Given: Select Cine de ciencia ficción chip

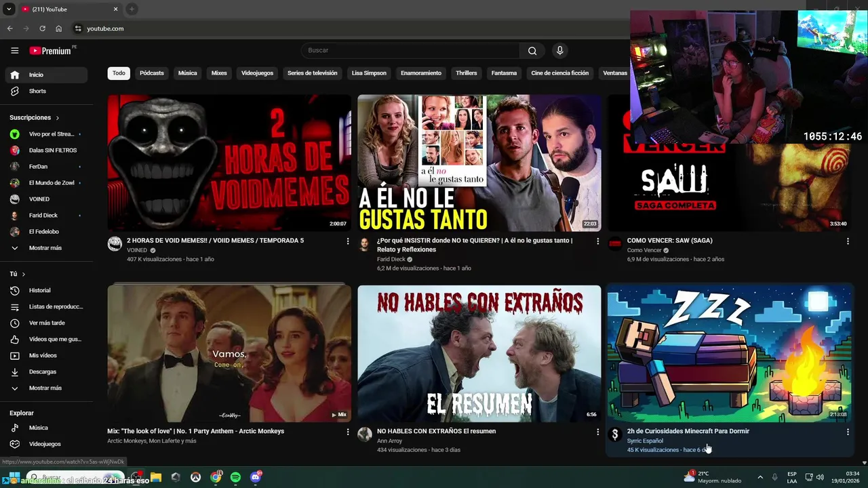Looking at the screenshot, I should pos(560,73).
